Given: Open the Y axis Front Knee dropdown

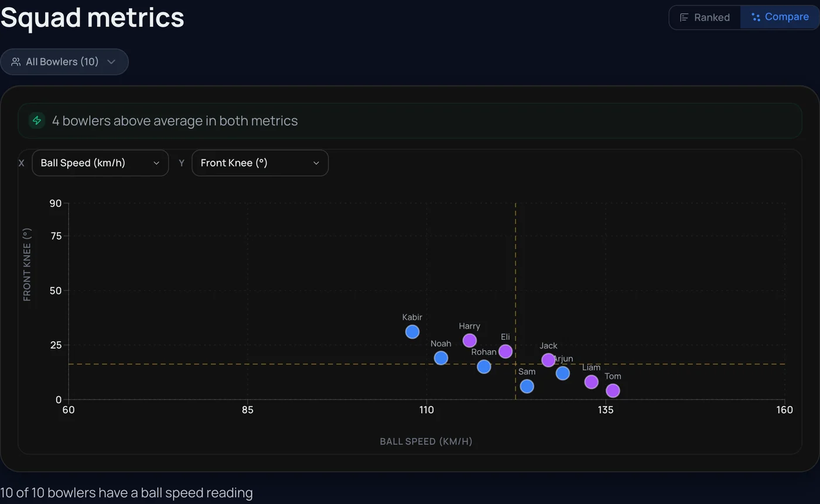Looking at the screenshot, I should click(260, 163).
